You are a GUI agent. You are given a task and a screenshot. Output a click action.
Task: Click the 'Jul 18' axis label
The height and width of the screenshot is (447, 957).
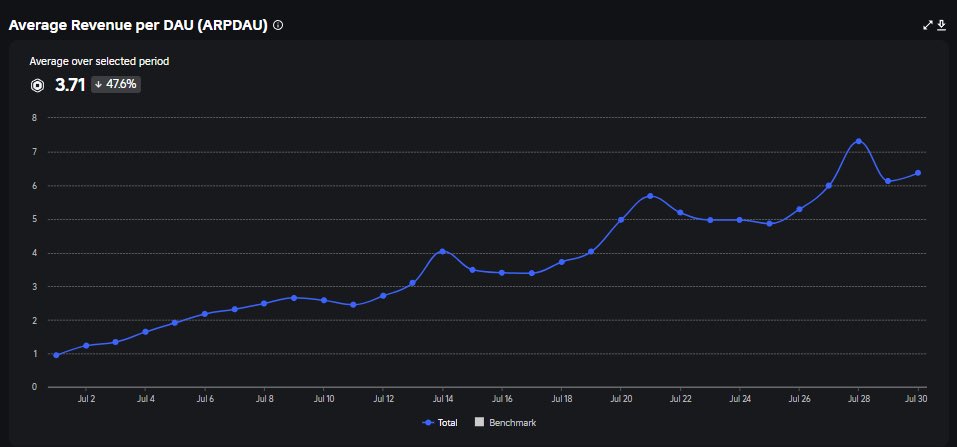click(562, 399)
